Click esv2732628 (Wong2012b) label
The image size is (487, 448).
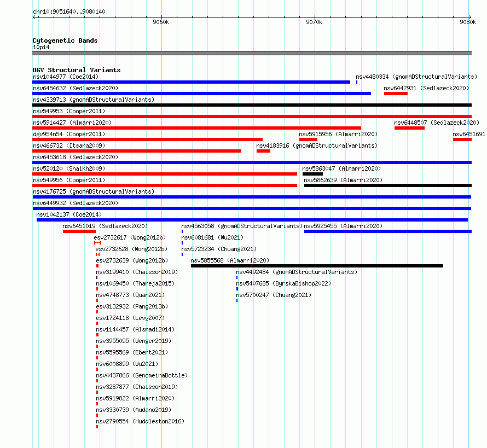click(131, 249)
